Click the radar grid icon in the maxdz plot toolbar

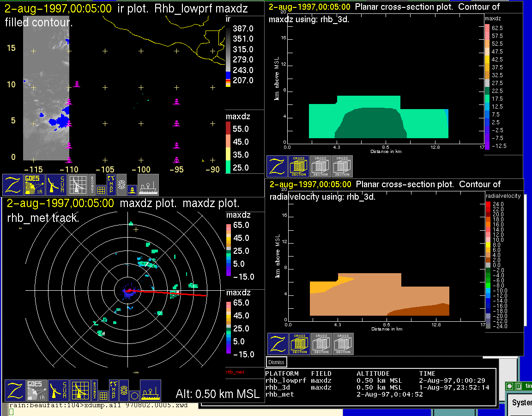click(80, 391)
